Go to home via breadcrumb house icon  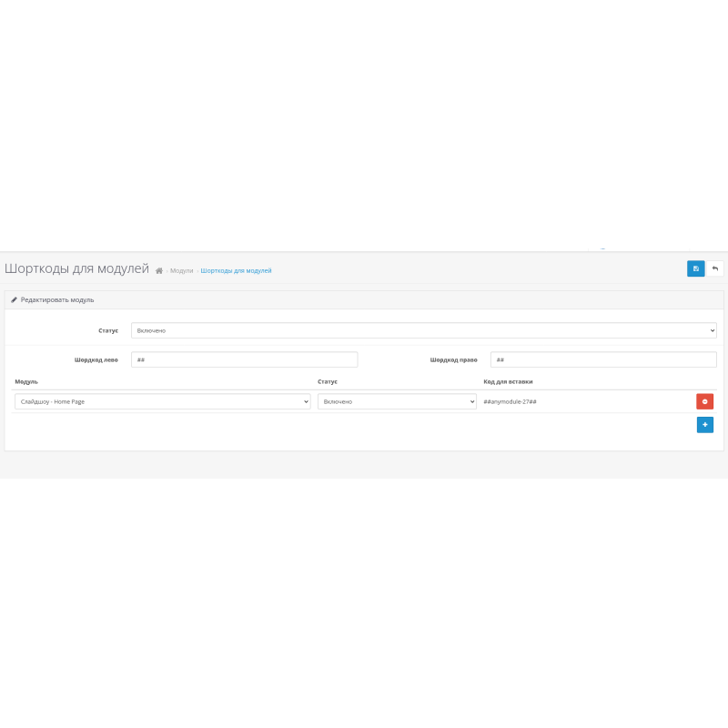(159, 271)
